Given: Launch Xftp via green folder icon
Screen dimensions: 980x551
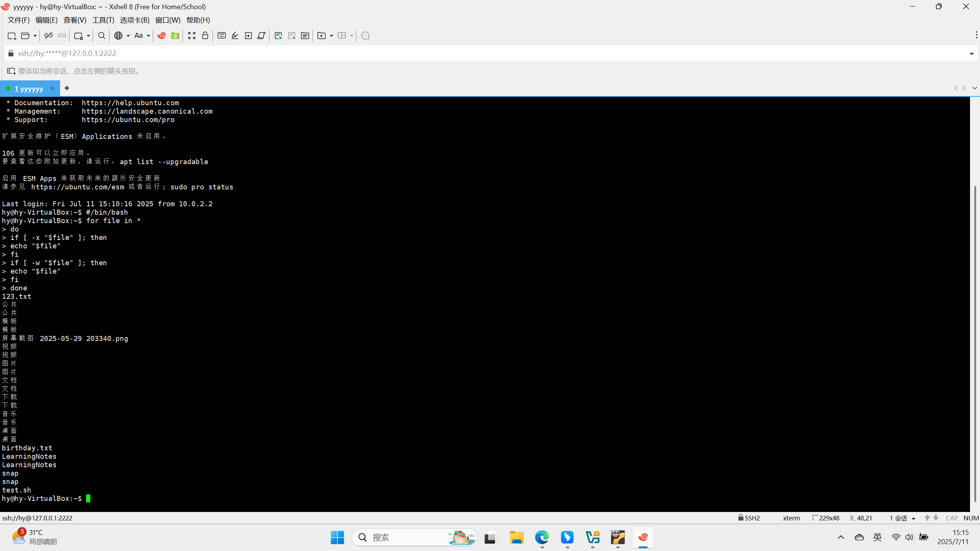Looking at the screenshot, I should coord(175,36).
